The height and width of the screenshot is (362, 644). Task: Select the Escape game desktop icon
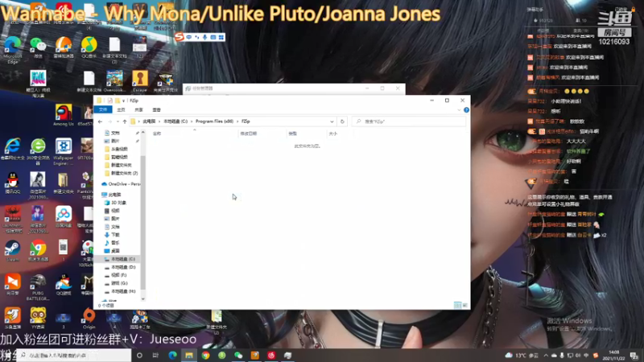pos(139,81)
